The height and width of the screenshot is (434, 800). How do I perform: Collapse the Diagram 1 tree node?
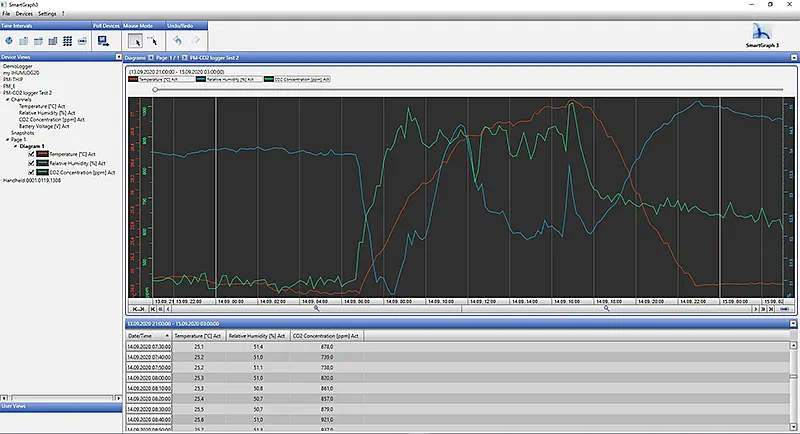15,146
